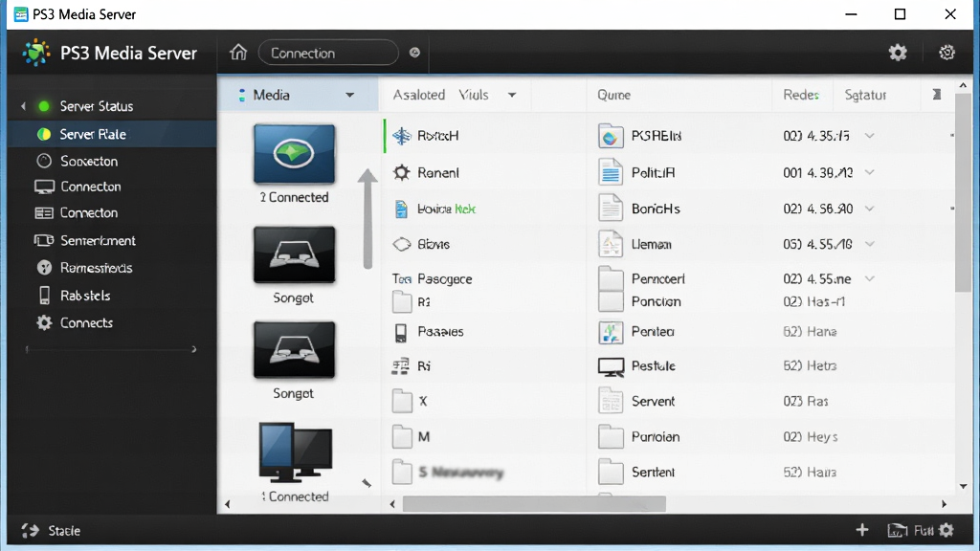Expand the PSREItd row chevron
Viewport: 980px width, 551px height.
869,136
